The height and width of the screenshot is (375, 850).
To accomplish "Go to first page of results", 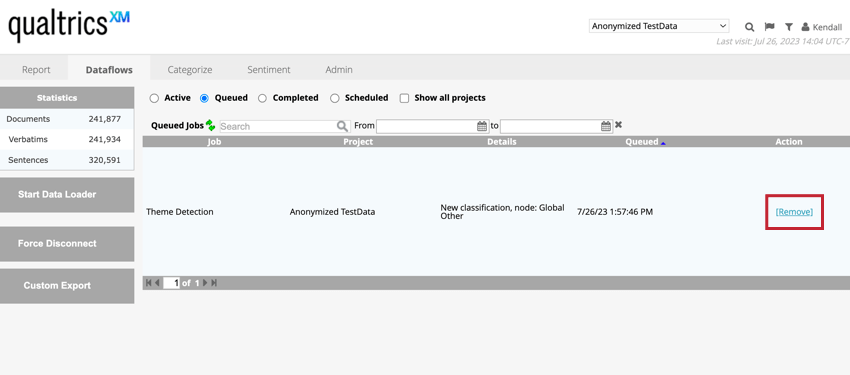I will [149, 283].
